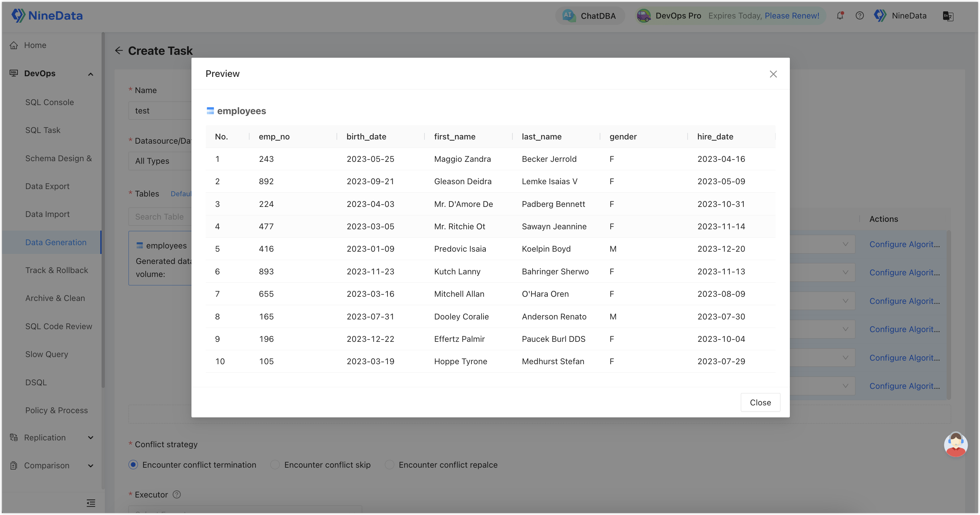Click the birth_date column header

(366, 137)
